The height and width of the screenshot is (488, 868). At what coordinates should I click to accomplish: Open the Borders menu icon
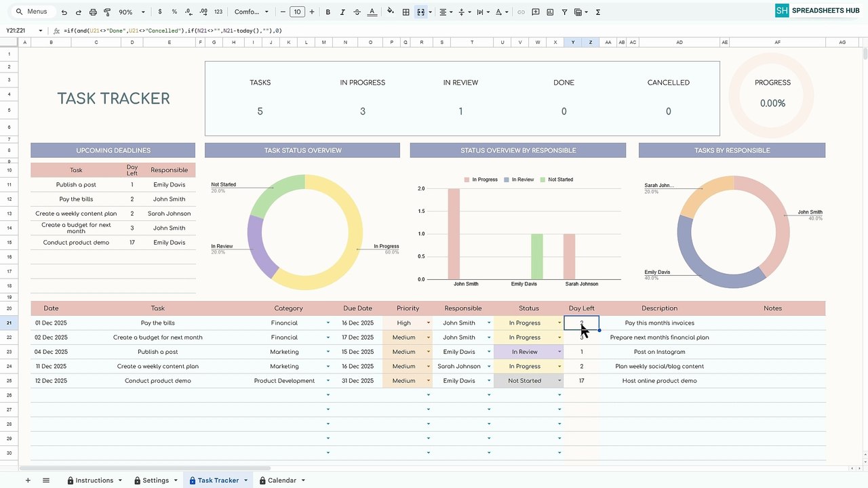[x=406, y=12]
